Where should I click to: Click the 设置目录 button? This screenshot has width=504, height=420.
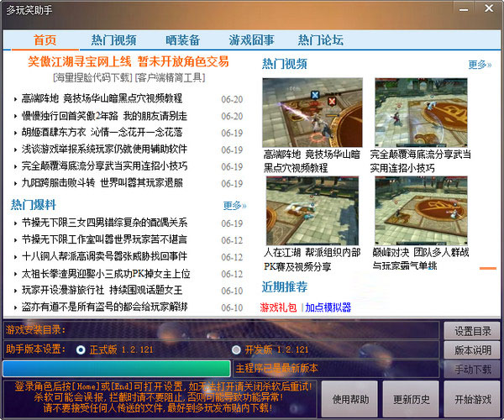(x=472, y=331)
